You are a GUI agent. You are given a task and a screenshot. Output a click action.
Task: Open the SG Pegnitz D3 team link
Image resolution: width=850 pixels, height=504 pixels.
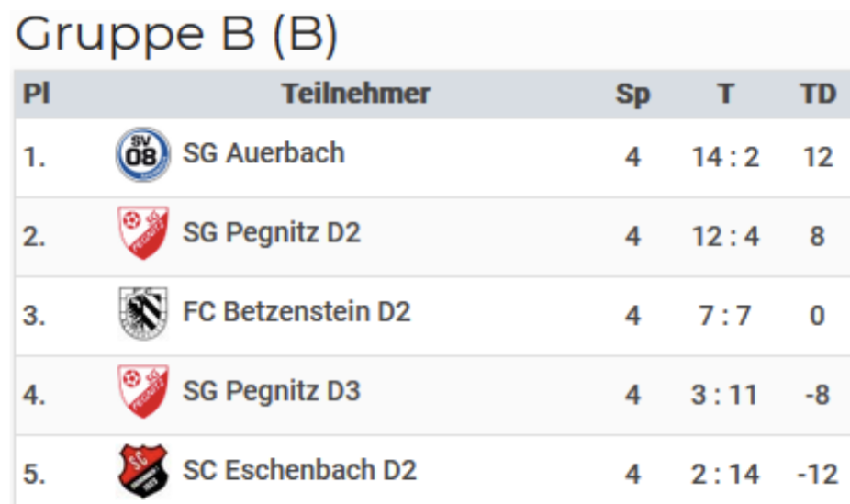(x=272, y=391)
